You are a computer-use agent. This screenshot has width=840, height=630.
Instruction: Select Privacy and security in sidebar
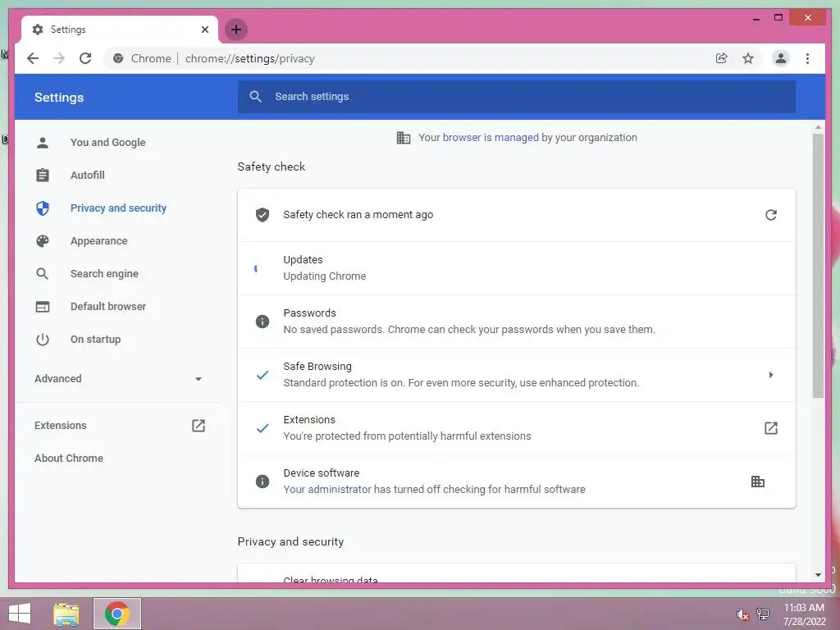pos(118,208)
